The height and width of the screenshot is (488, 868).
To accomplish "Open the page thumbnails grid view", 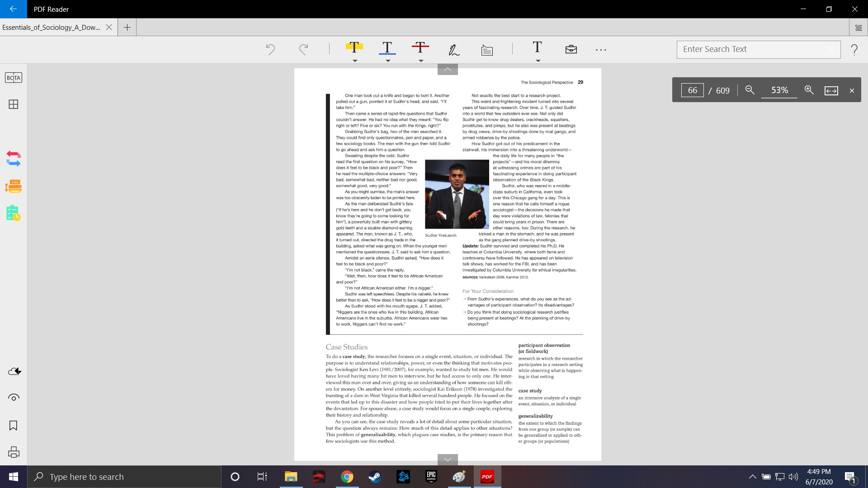I will click(14, 104).
